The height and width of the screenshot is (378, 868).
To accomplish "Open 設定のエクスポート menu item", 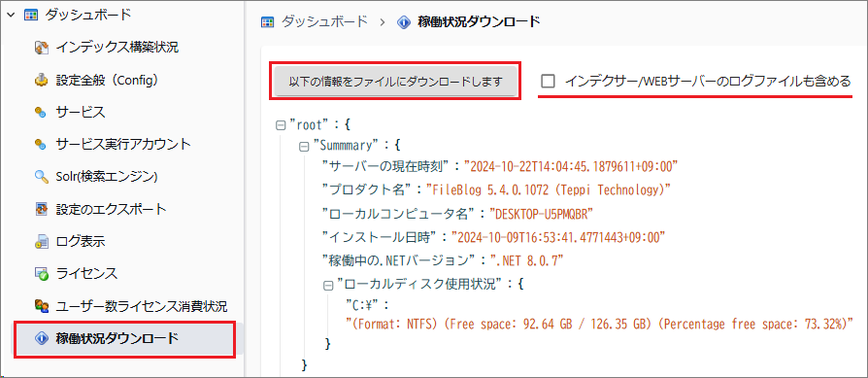I will 111,209.
